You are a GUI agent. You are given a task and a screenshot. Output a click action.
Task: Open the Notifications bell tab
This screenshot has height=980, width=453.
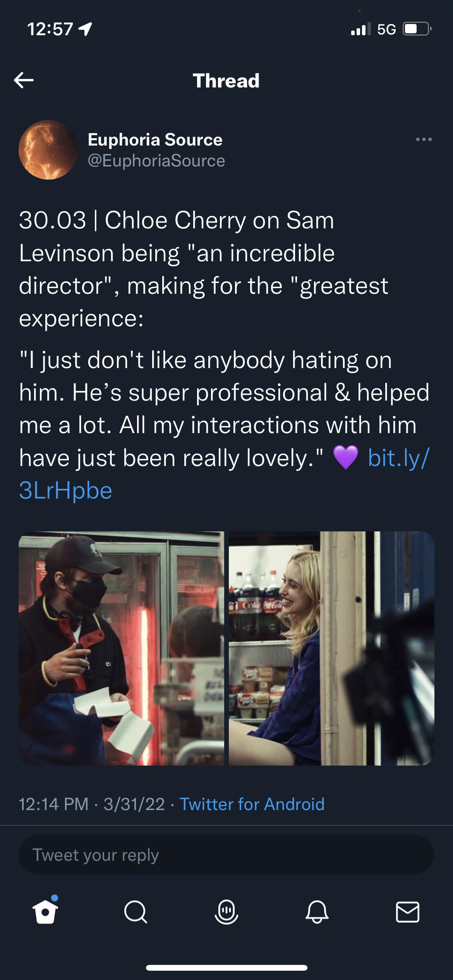tap(317, 912)
